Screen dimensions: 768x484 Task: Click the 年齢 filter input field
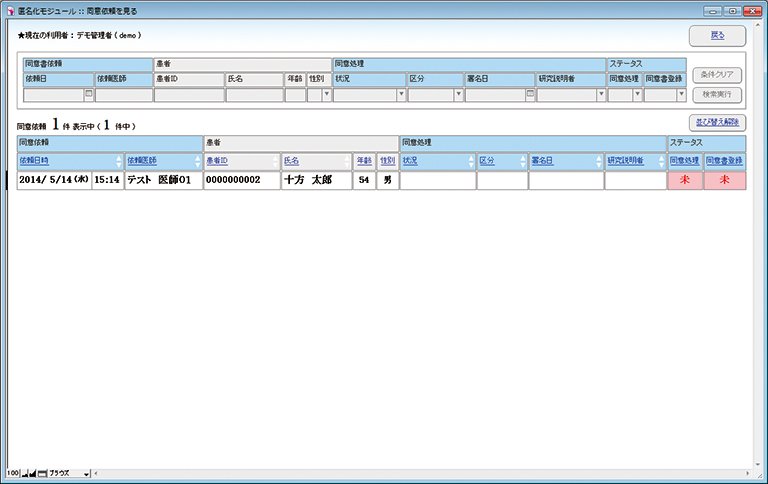295,95
